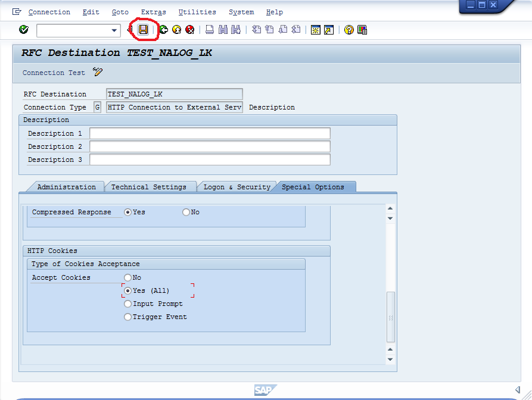Click the Print icon in toolbar
532x400 pixels.
(210, 30)
